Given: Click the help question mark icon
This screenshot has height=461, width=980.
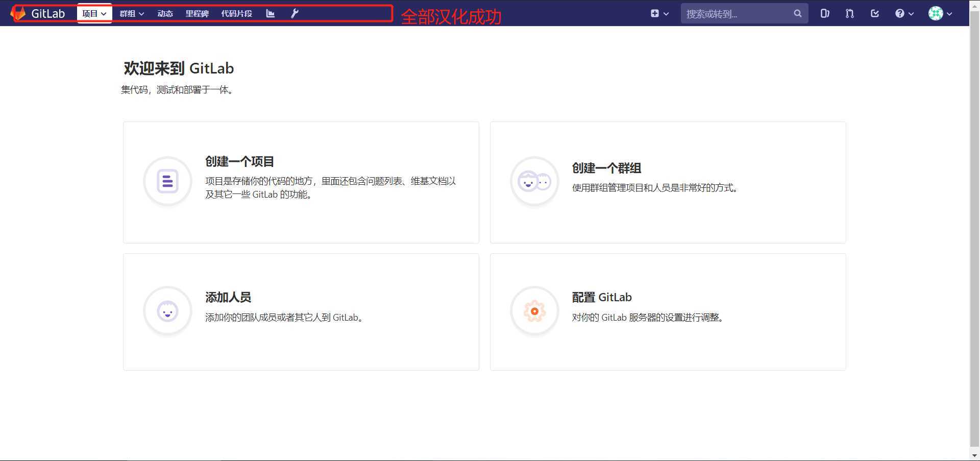Looking at the screenshot, I should click(x=900, y=14).
